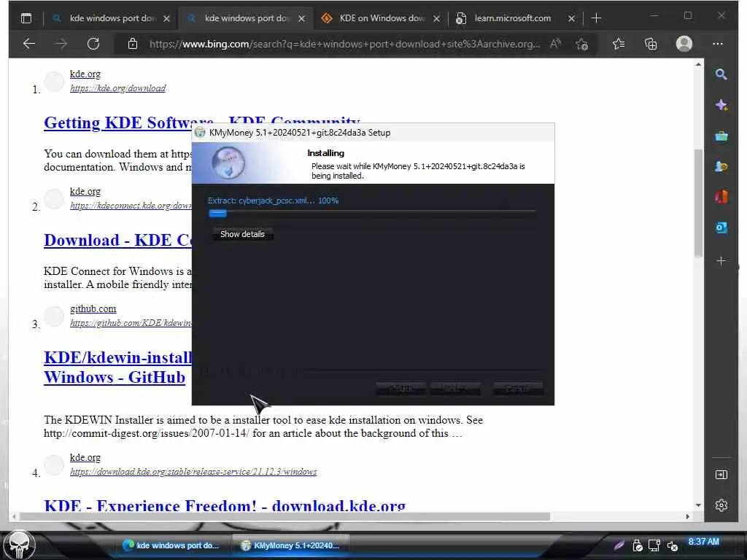
Task: Open sidebar settings gear icon
Action: pos(721,505)
